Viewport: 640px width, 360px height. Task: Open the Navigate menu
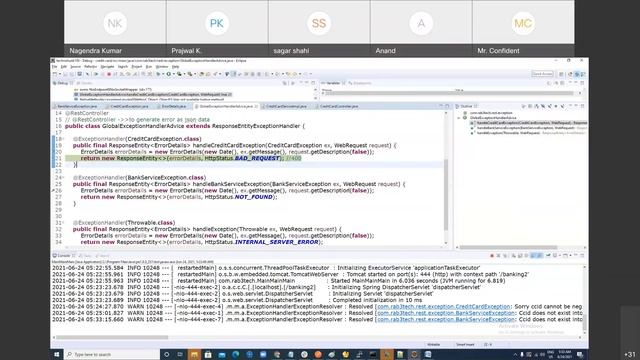coord(107,67)
